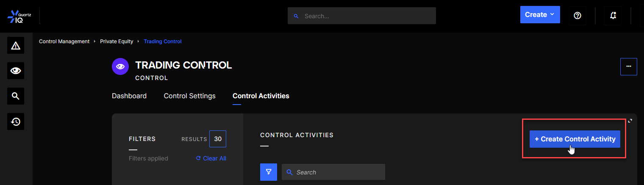Viewport: 644px width, 185px height.
Task: Click the Quartz IQ logo
Action: point(19,16)
